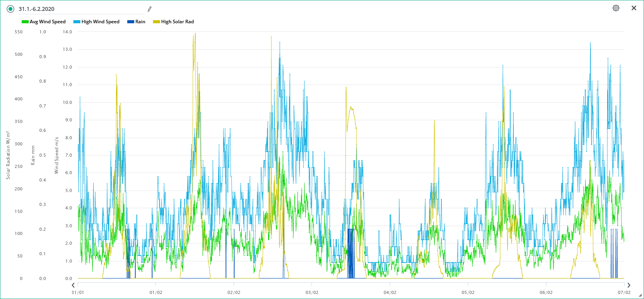Advance the timeline with the right arrow
644x299 pixels.
[x=629, y=285]
